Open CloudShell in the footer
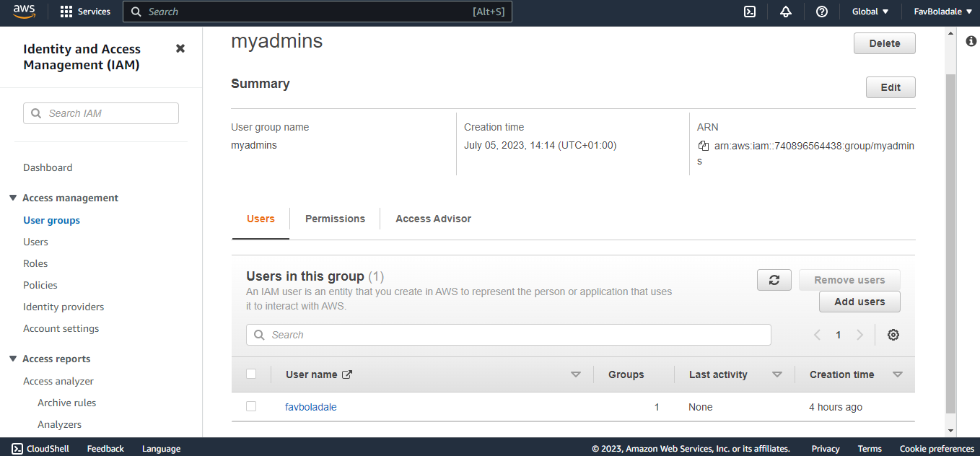Viewport: 980px width, 456px height. click(x=41, y=448)
